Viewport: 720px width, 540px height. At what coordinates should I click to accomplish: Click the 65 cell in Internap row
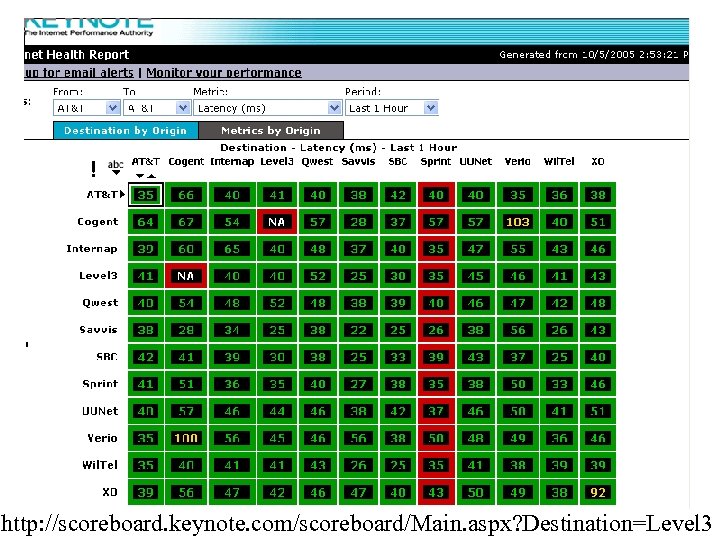click(232, 249)
